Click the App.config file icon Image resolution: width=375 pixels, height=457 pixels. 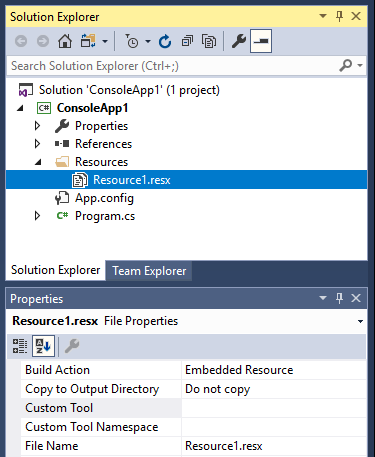[62, 198]
